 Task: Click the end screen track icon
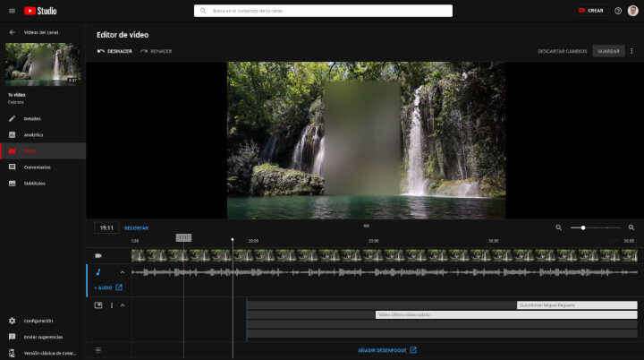(x=98, y=305)
